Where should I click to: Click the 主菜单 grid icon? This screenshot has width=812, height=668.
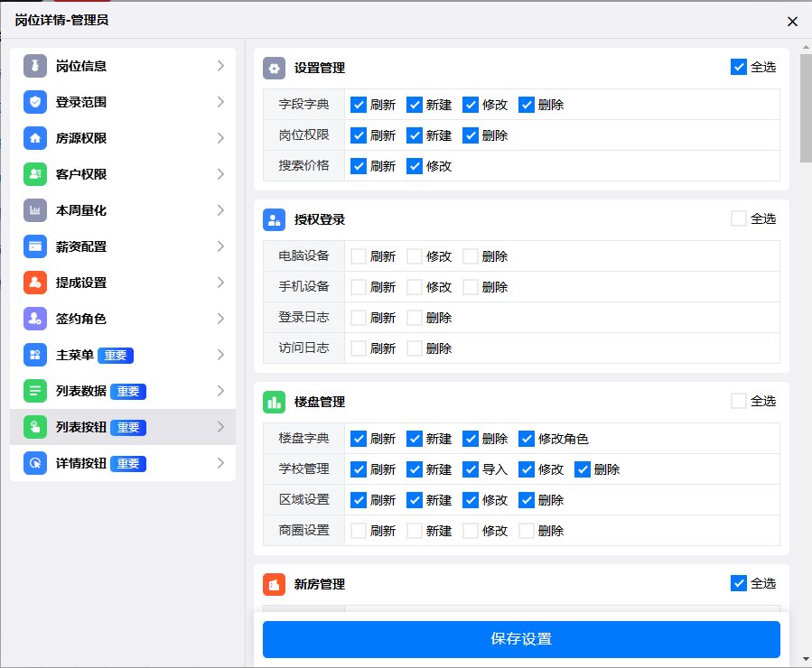point(34,355)
